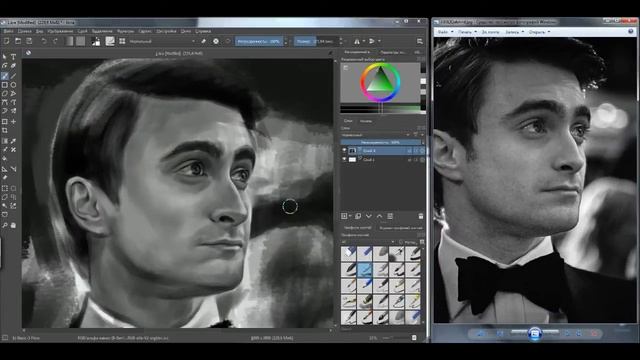The height and width of the screenshot is (360, 640).
Task: Select the Color Picker eyedropper tool
Action: [x=13, y=141]
